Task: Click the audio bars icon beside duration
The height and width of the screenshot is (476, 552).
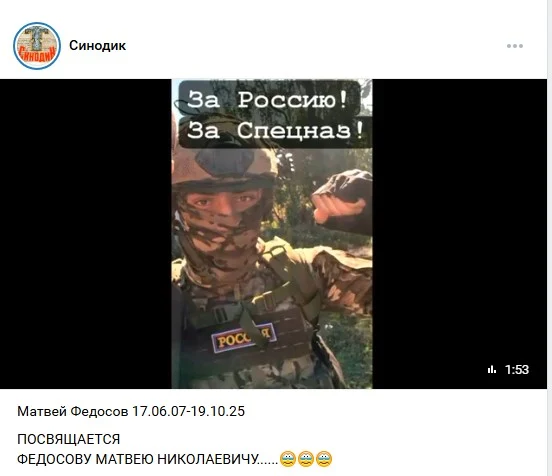Action: click(x=492, y=369)
